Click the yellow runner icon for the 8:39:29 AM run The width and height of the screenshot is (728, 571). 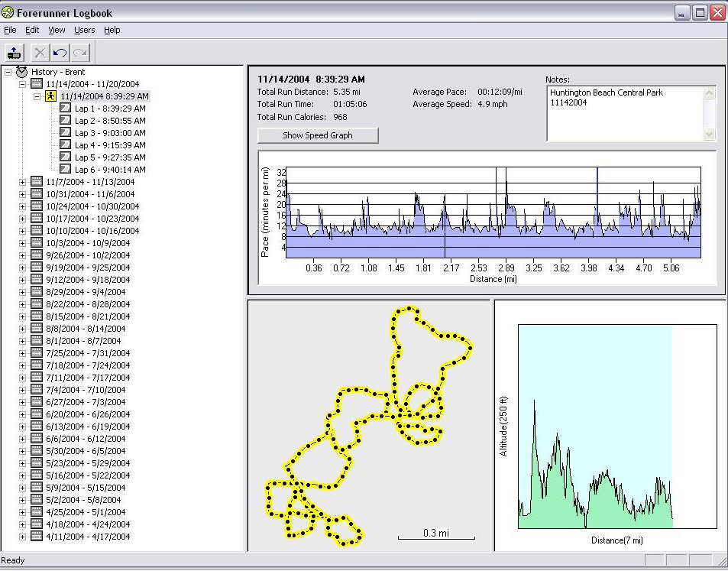click(x=50, y=96)
